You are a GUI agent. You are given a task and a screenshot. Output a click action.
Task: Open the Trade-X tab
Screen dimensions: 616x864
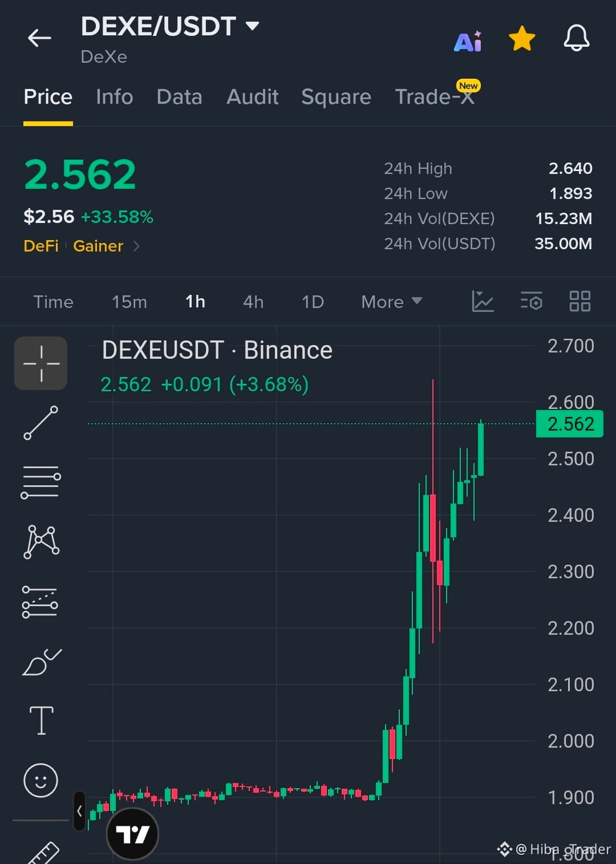(x=435, y=97)
